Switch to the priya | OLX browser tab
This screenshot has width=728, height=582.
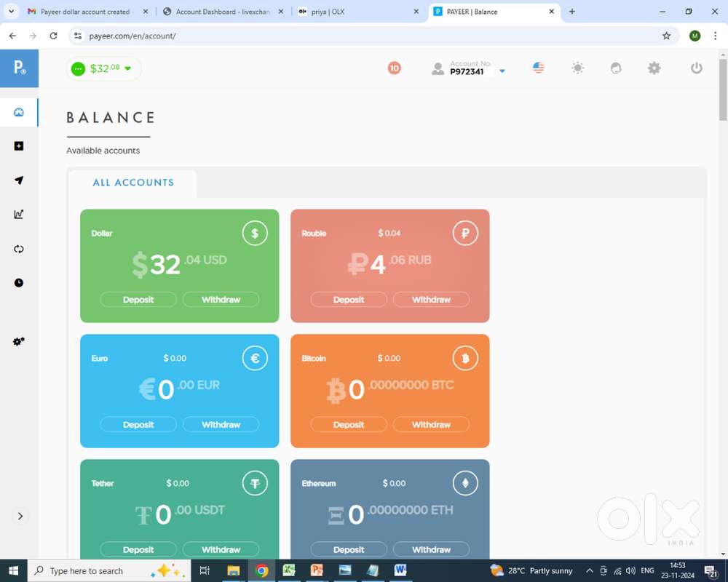tap(358, 12)
